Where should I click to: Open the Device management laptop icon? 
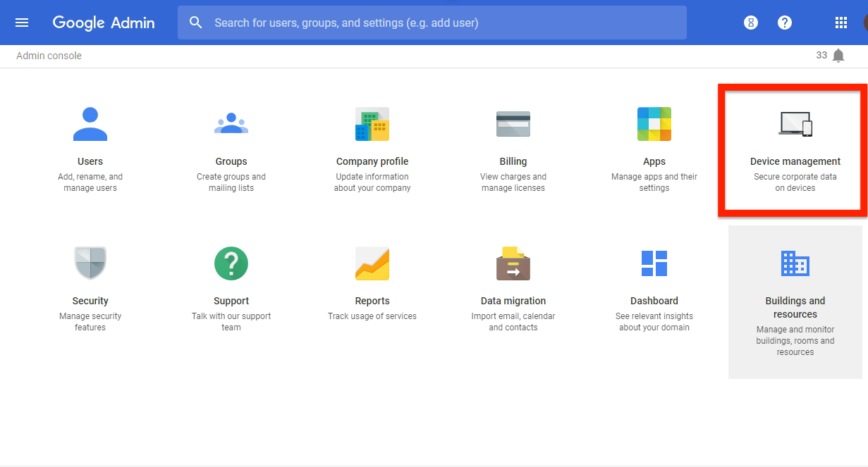tap(795, 124)
